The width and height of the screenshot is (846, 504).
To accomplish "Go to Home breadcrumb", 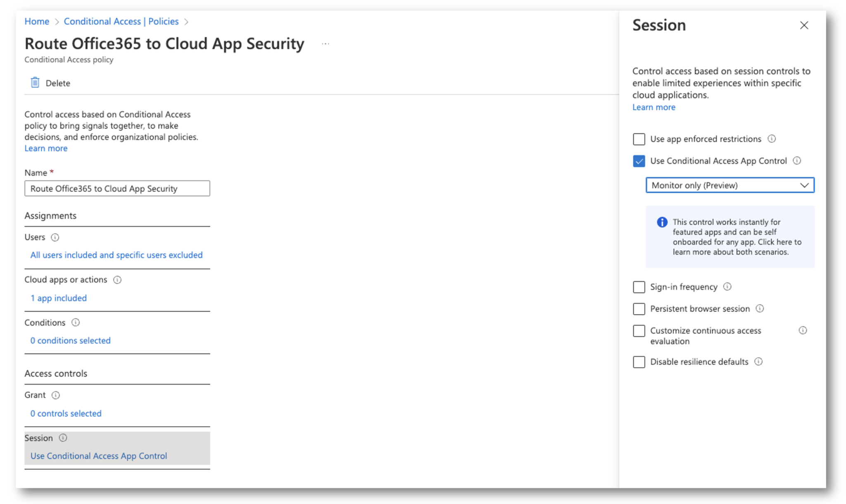I will click(37, 21).
